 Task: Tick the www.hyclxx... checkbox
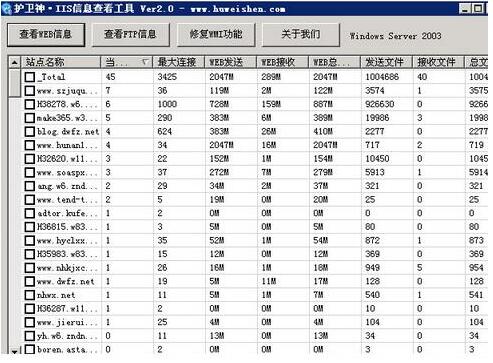point(30,241)
